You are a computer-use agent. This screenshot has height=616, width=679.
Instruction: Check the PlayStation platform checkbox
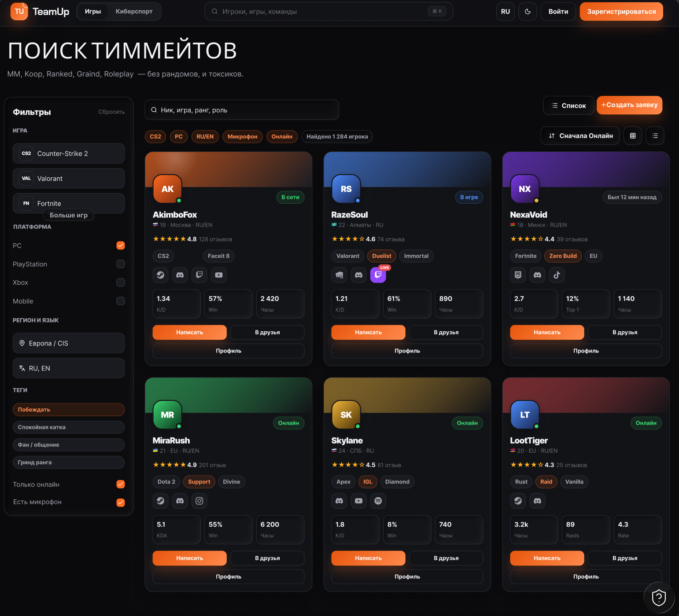point(121,264)
